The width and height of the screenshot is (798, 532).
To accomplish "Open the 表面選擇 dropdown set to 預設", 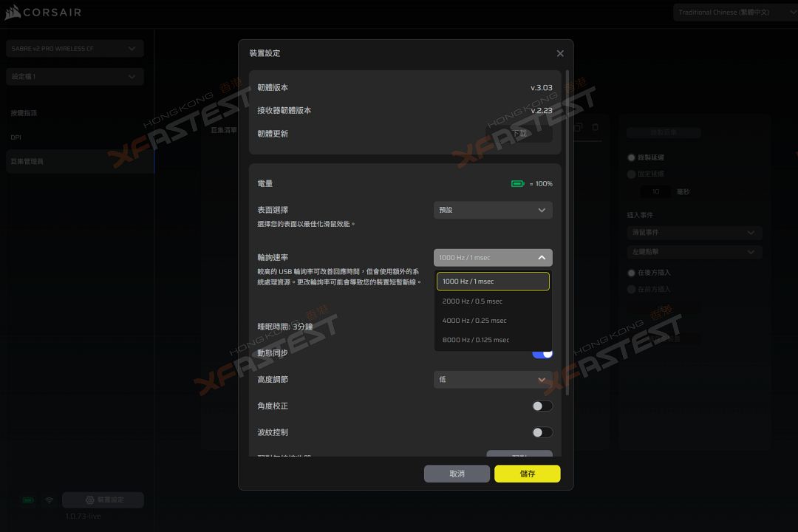I will pyautogui.click(x=493, y=210).
